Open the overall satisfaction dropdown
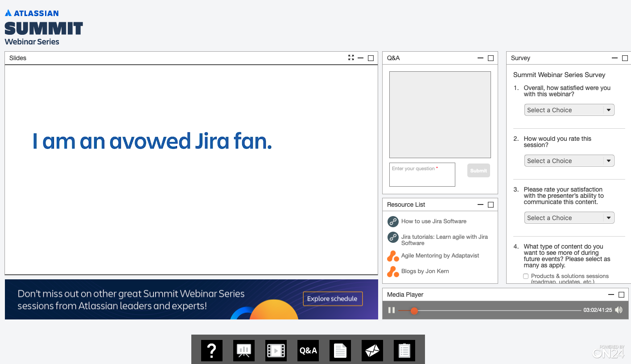The image size is (631, 364). point(569,110)
